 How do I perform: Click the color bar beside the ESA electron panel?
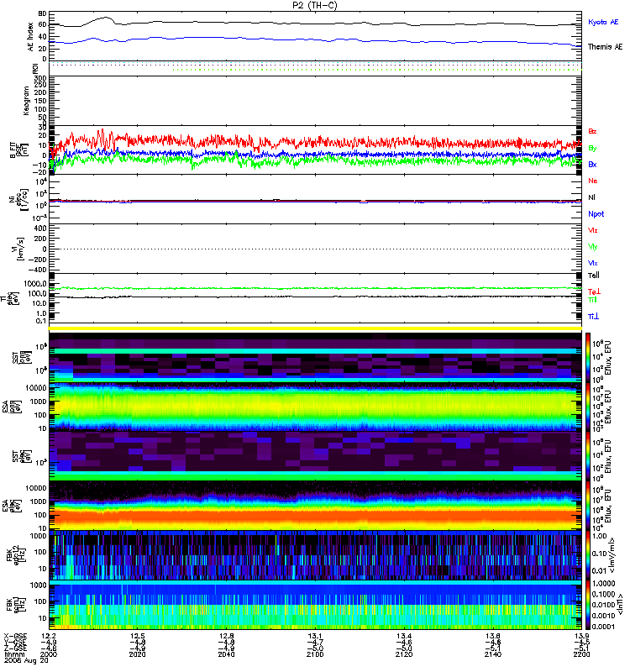(588, 506)
